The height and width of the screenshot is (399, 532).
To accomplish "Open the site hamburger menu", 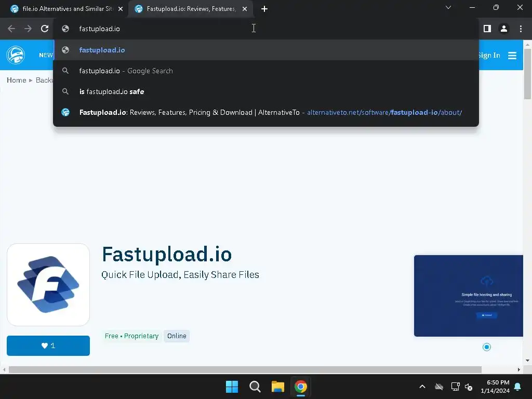I will [x=512, y=55].
